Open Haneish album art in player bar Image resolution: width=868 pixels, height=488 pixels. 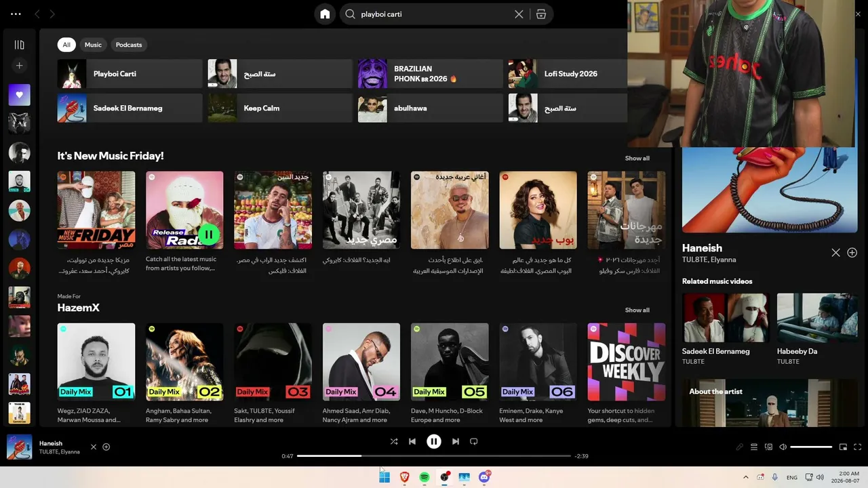(x=20, y=447)
